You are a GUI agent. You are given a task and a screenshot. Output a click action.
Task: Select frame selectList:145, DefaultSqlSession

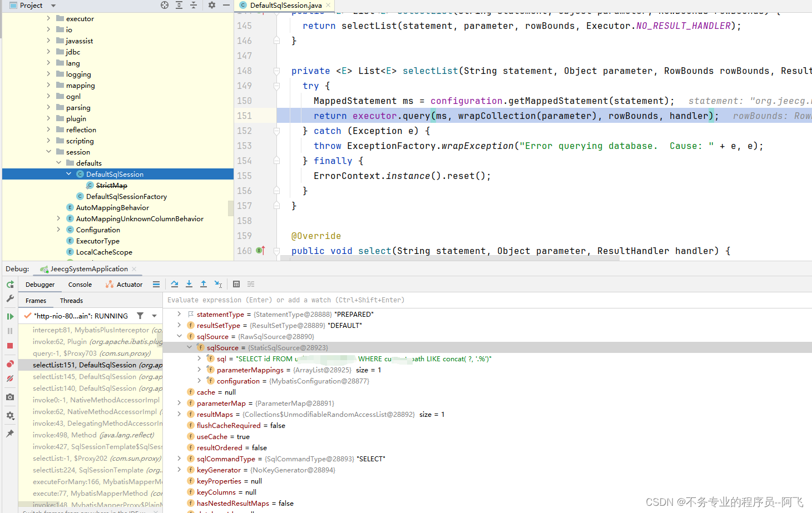pyautogui.click(x=92, y=377)
